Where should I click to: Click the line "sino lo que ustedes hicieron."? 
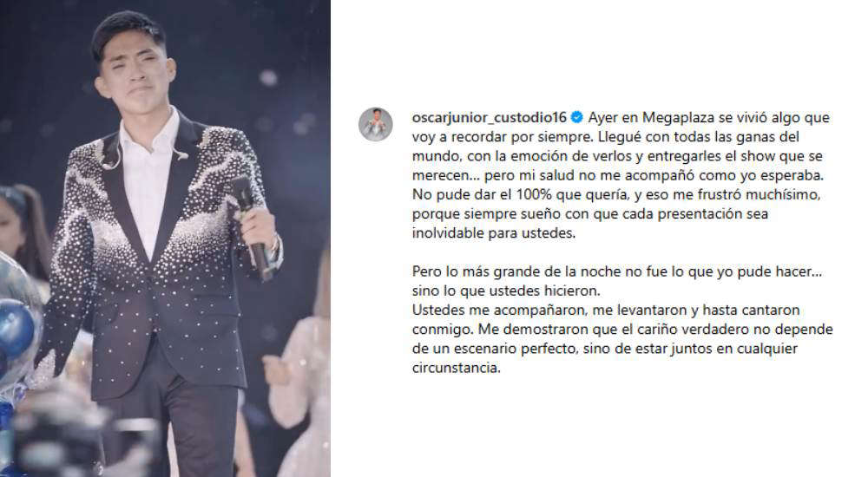coord(506,291)
